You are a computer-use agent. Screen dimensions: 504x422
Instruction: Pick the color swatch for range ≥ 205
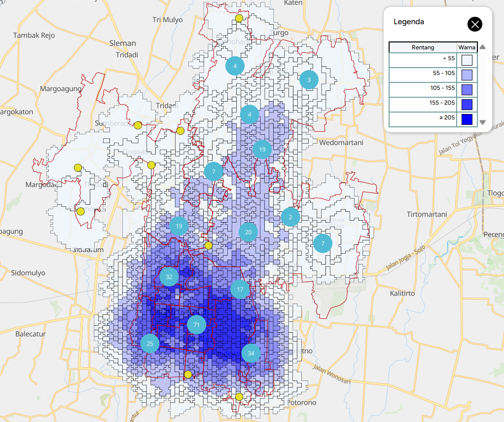click(x=467, y=119)
